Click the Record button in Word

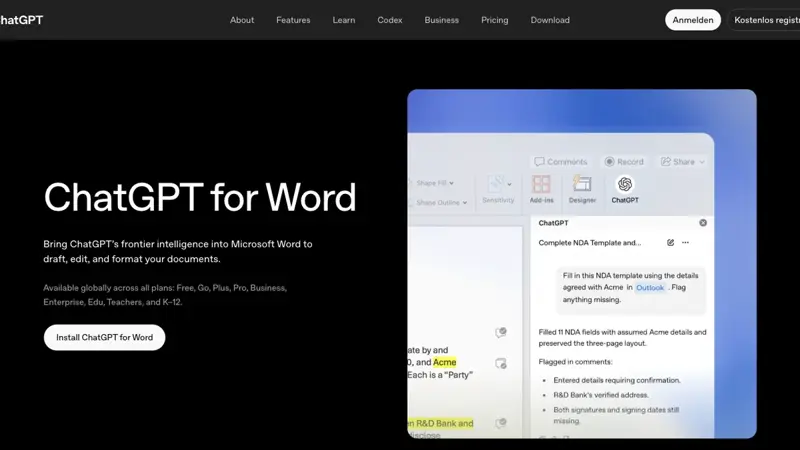[624, 162]
